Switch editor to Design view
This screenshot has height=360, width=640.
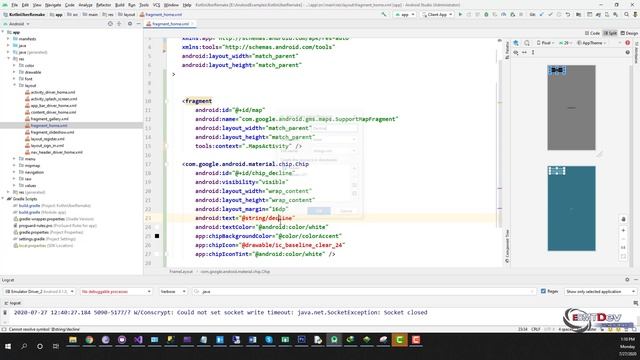coord(629,33)
